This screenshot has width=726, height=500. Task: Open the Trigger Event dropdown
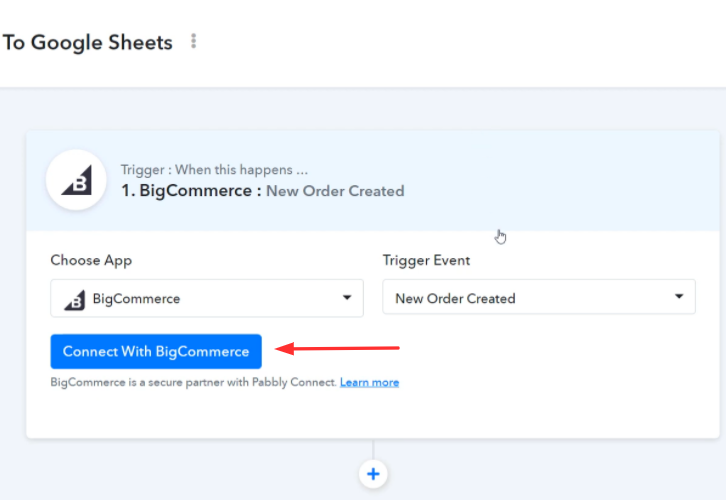point(539,297)
